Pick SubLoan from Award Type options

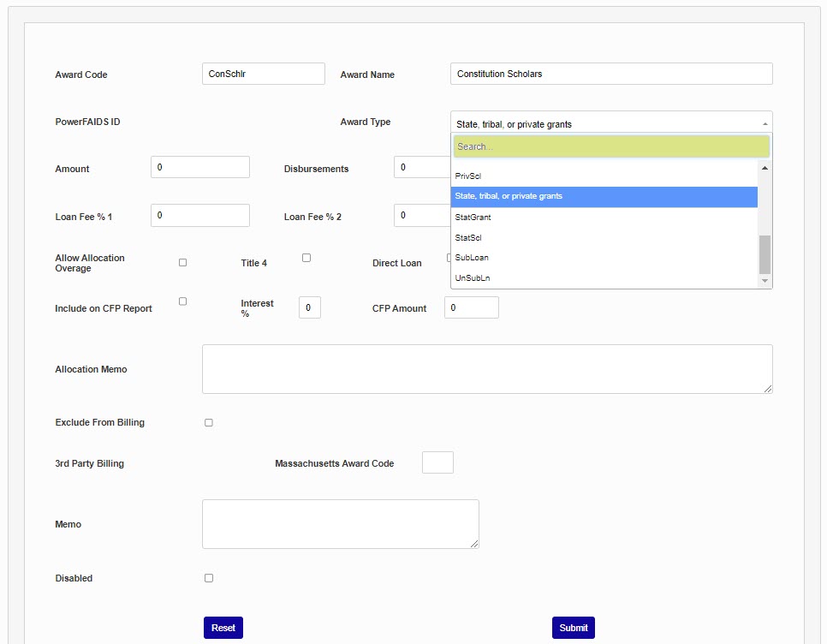(472, 258)
